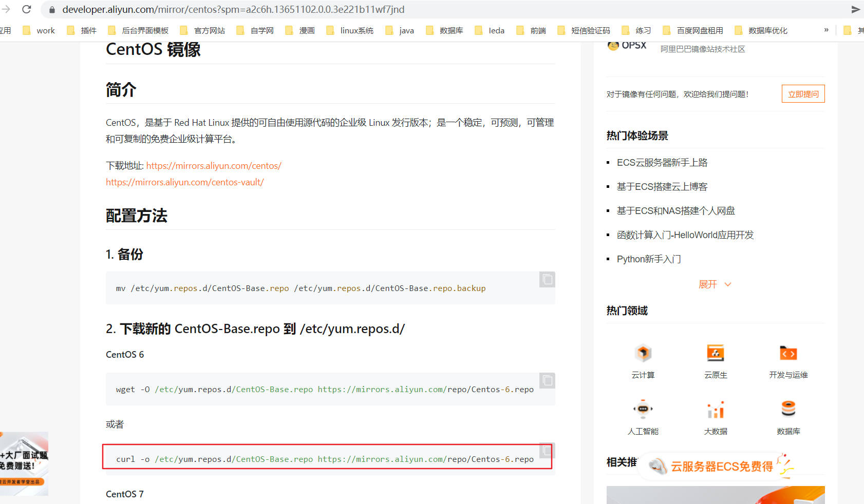The image size is (864, 504).
Task: Open the 练习 bookmark folder
Action: (x=637, y=30)
